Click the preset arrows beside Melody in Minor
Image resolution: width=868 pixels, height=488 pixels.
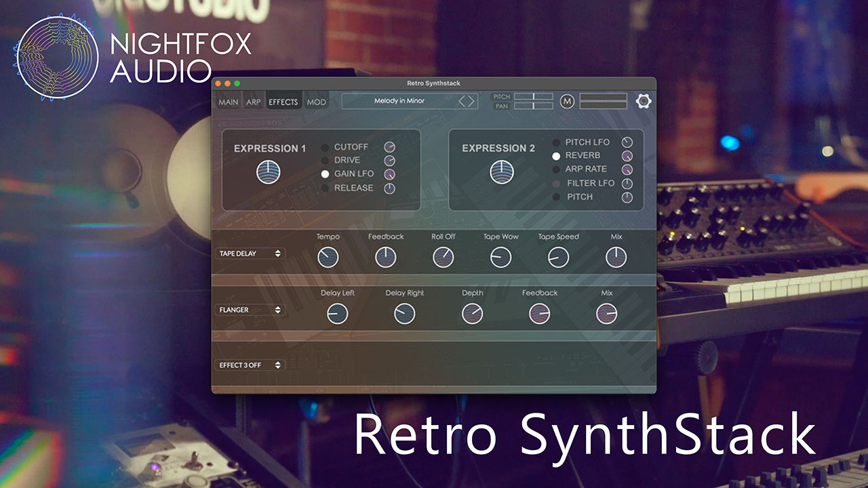click(x=467, y=102)
